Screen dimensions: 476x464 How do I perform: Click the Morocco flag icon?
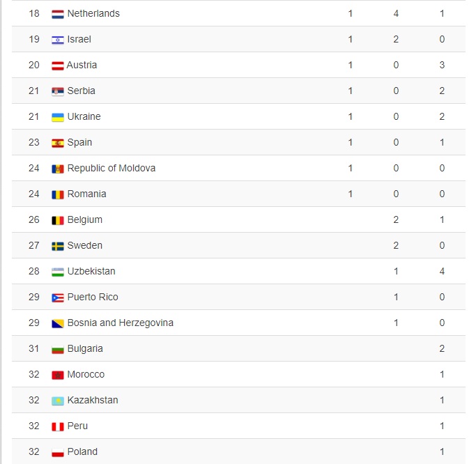(x=58, y=375)
